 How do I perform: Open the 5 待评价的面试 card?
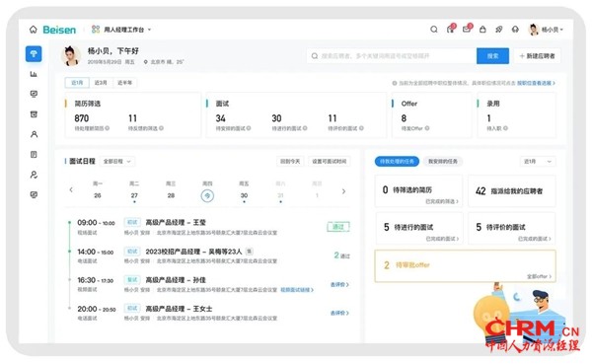pos(511,228)
